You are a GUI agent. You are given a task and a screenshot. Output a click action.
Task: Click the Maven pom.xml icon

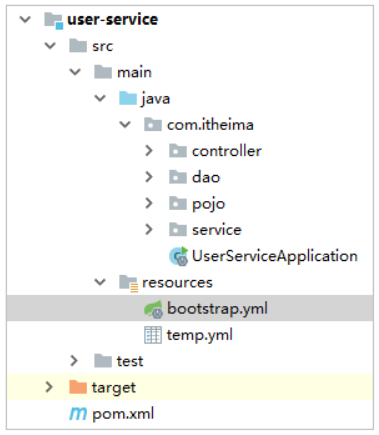click(78, 414)
